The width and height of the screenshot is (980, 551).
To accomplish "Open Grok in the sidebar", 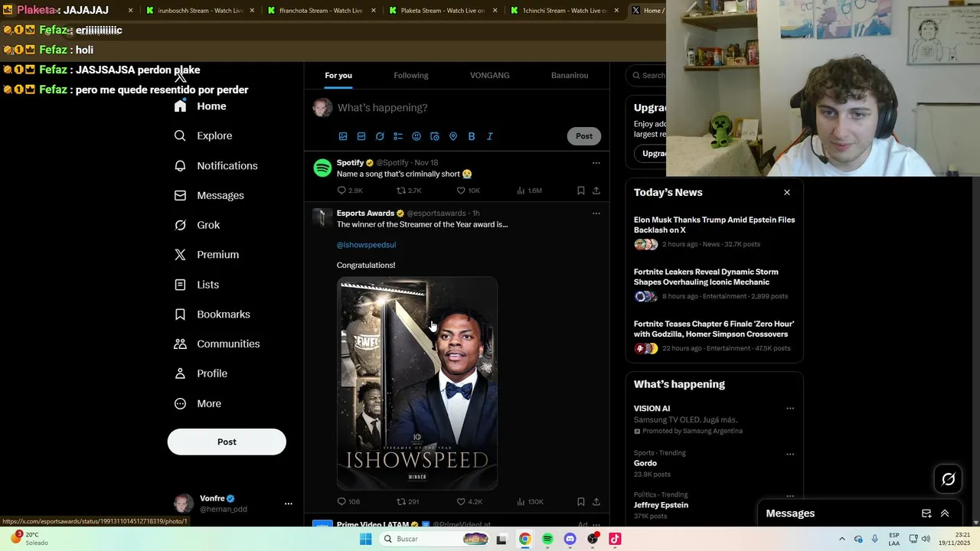I will 198,225.
